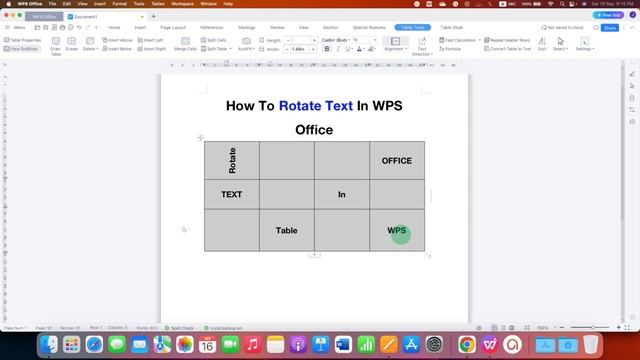Click the cell height input field
Image resolution: width=640 pixels, height=360 pixels.
click(x=302, y=40)
